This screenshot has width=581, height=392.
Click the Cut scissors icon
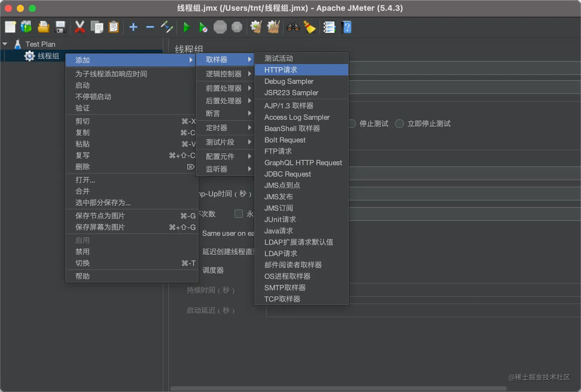tap(80, 27)
